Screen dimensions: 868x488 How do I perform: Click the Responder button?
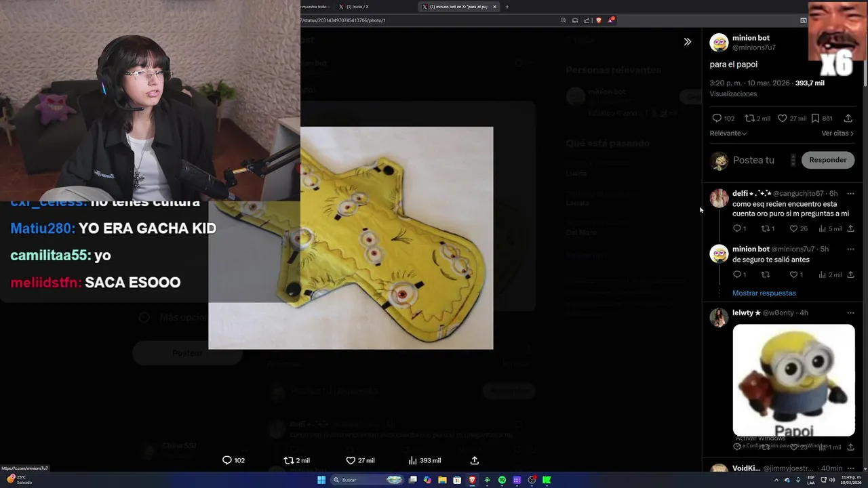pos(827,160)
